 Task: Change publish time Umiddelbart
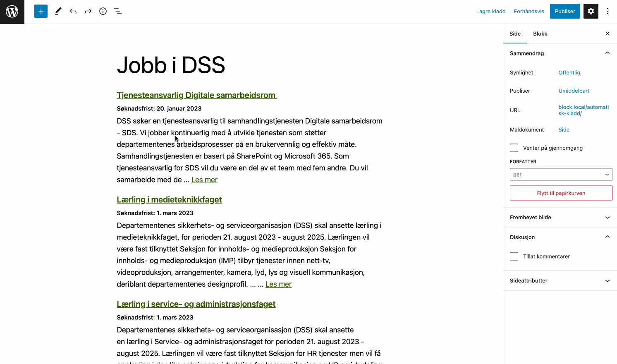point(574,91)
